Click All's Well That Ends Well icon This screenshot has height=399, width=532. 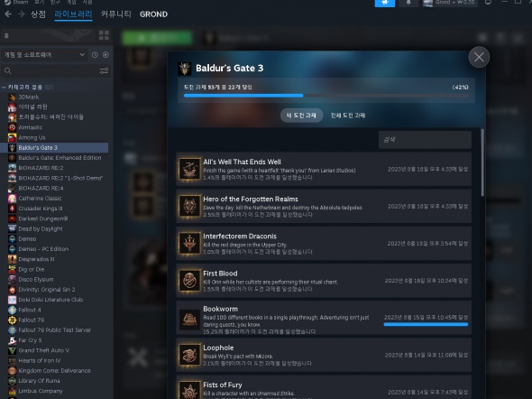[189, 169]
